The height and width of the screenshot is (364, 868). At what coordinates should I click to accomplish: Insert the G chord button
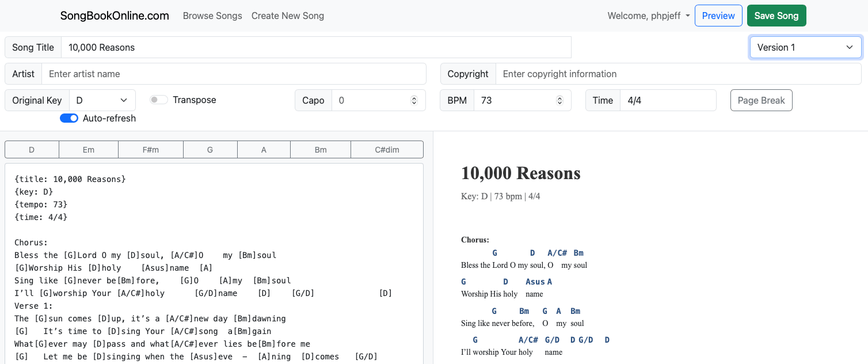[210, 150]
